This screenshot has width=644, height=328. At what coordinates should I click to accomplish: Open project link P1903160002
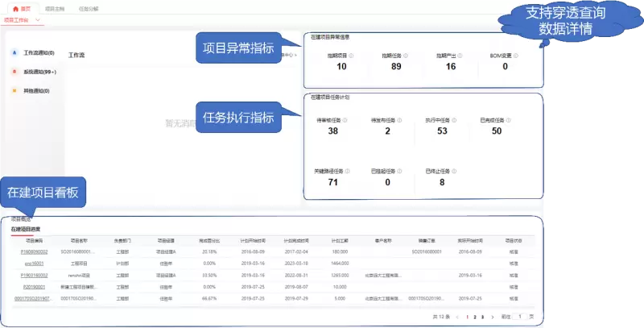click(x=34, y=275)
